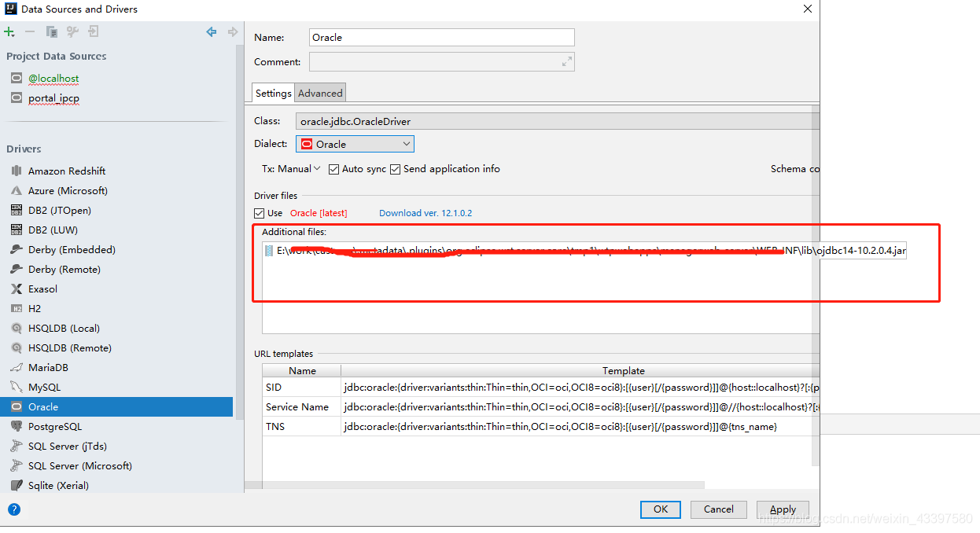This screenshot has width=980, height=533.
Task: Go forward with the right arrow icon
Action: pos(232,32)
